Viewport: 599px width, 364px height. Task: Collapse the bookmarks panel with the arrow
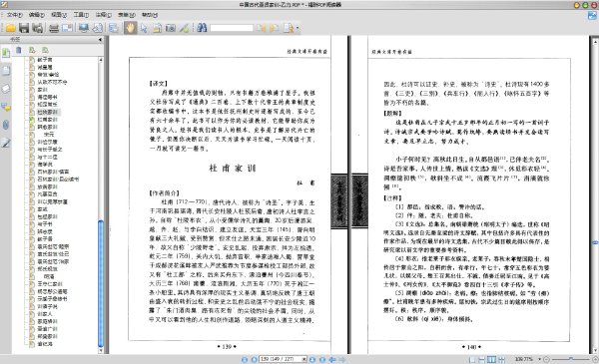pos(100,39)
